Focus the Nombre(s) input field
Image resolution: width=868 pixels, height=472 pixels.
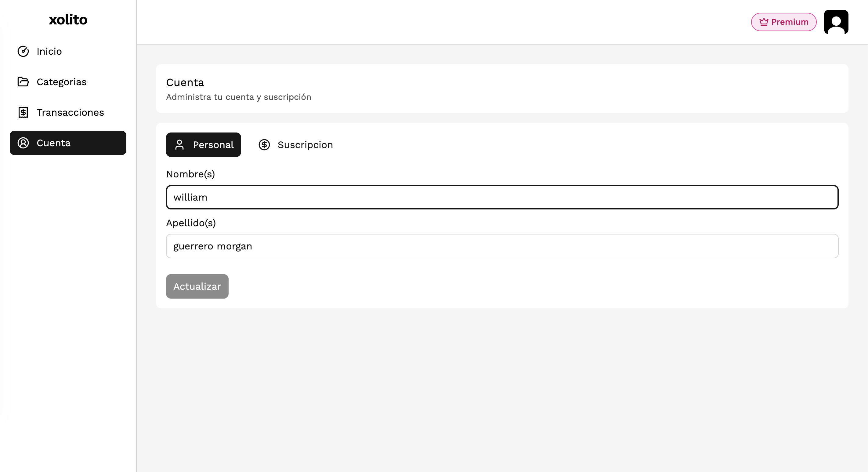click(502, 197)
